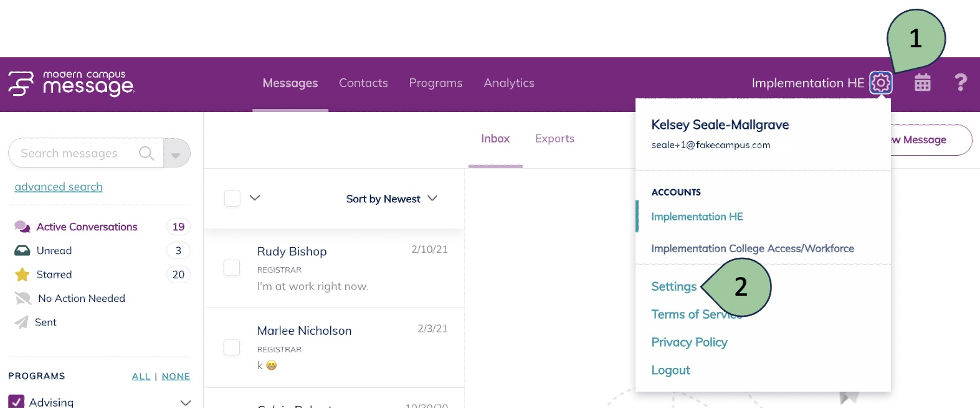Click the Implementation HE account name in header
Image resolution: width=980 pixels, height=409 pixels.
tap(808, 83)
